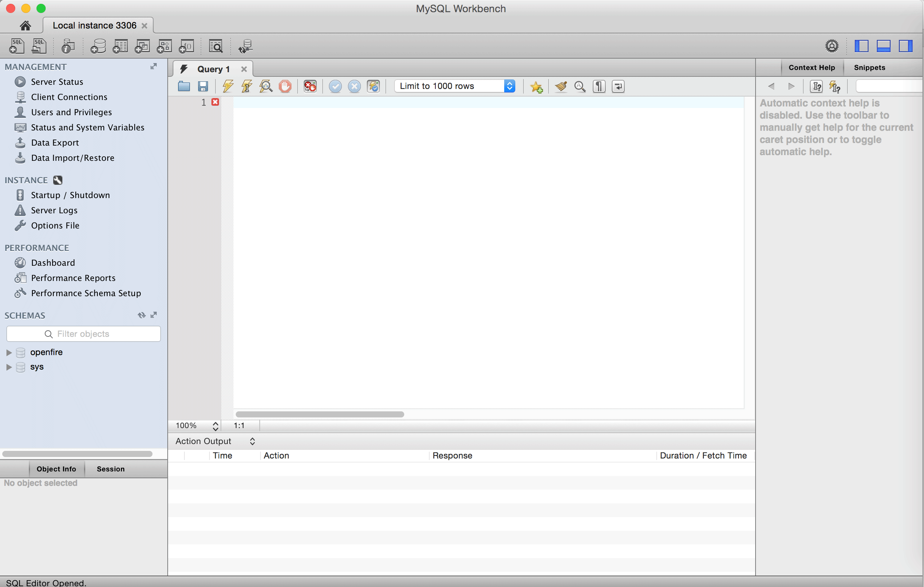This screenshot has width=924, height=587.
Task: Click the editor word wrap icon
Action: click(x=618, y=86)
